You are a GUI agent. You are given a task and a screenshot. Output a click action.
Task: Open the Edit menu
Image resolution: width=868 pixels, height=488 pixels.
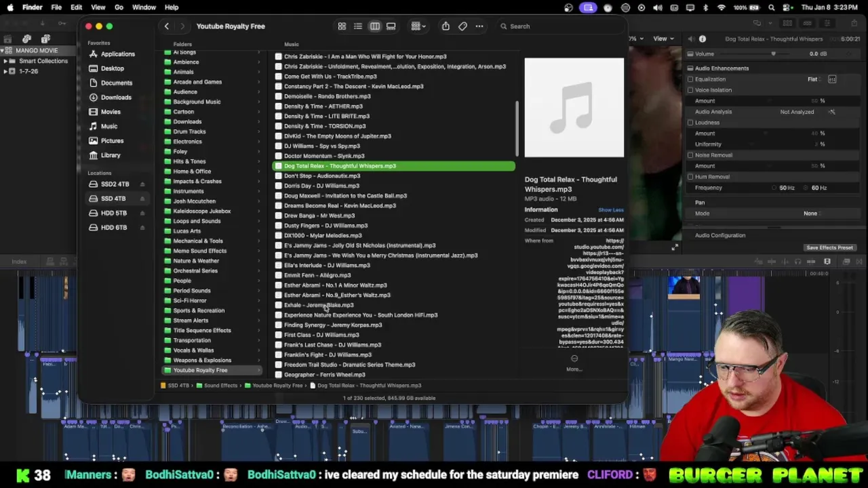click(76, 7)
